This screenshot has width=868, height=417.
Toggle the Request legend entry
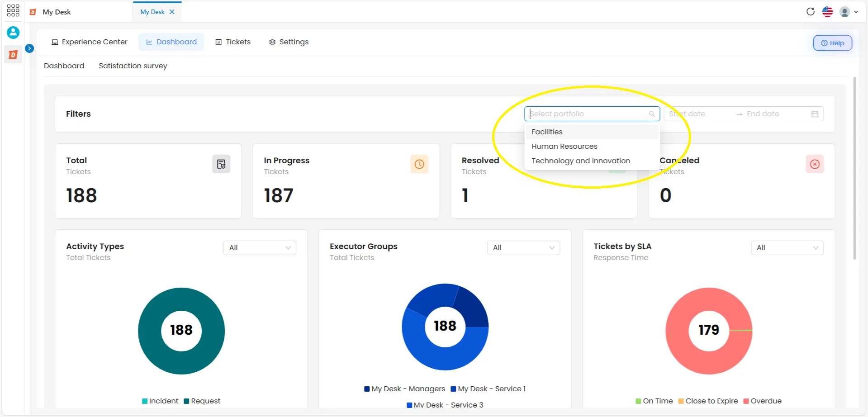point(202,401)
